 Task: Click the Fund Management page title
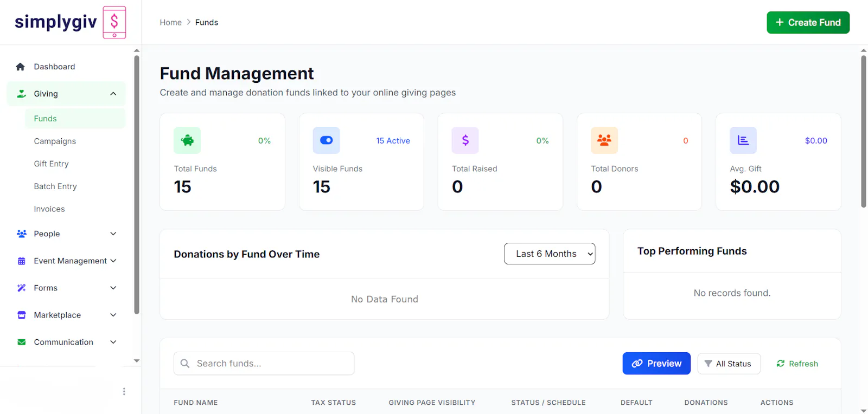click(x=237, y=73)
